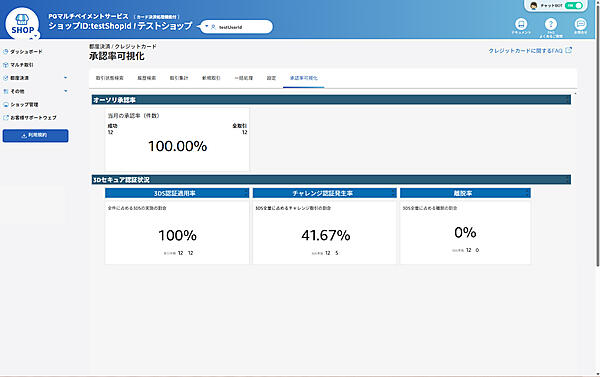Collapse the オーソリ承認率 section

point(567,100)
